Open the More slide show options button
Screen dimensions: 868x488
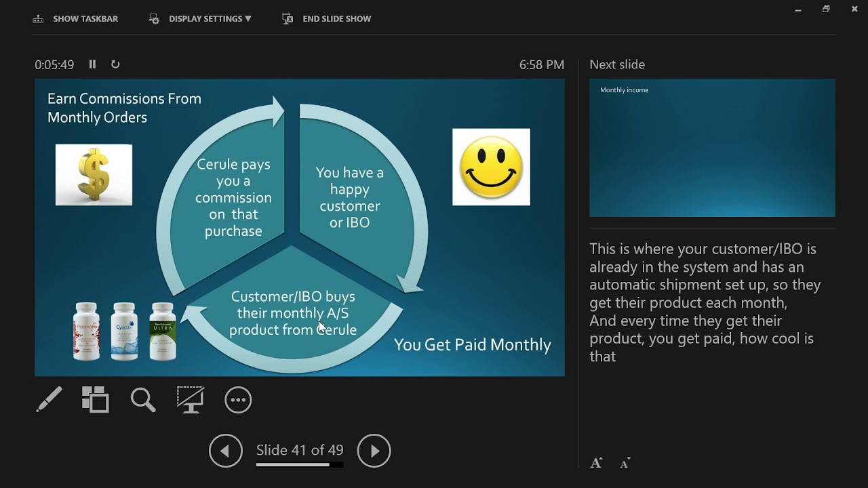pos(238,400)
